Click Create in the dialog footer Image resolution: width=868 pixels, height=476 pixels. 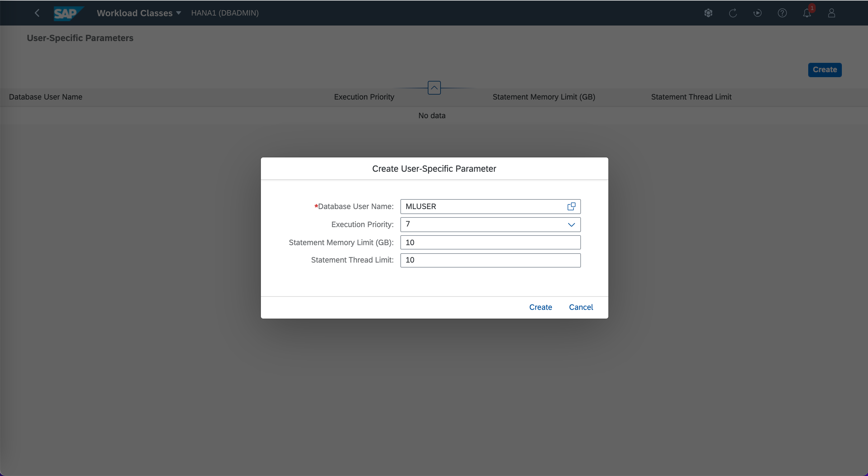[540, 307]
